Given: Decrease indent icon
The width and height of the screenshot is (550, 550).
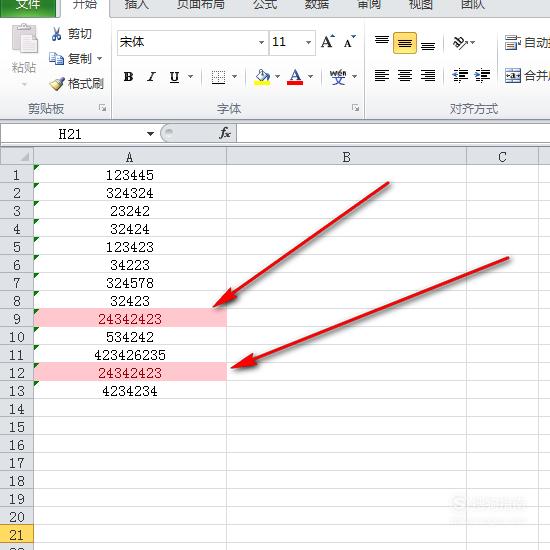Looking at the screenshot, I should tap(460, 75).
